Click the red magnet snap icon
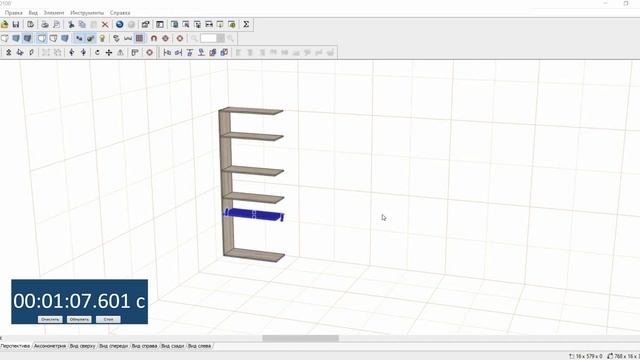This screenshot has height=360, width=640. point(154,38)
